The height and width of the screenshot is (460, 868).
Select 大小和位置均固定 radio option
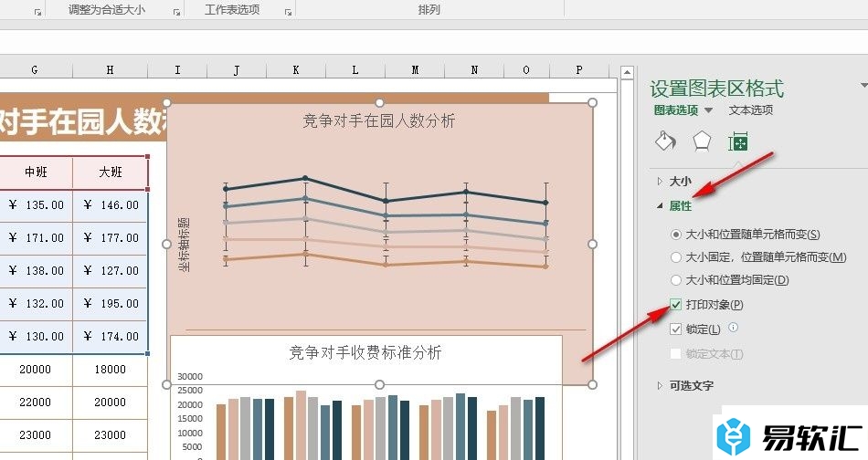(x=675, y=280)
